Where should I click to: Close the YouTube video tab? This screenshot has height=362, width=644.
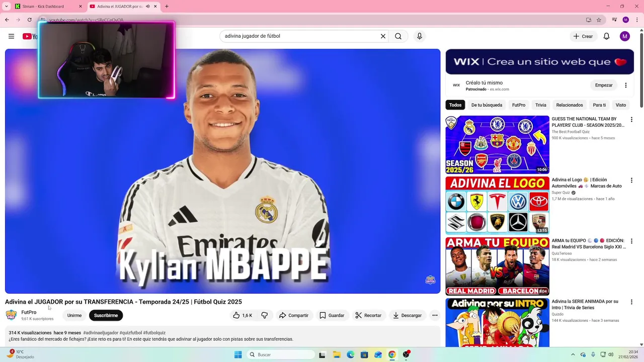point(155,7)
